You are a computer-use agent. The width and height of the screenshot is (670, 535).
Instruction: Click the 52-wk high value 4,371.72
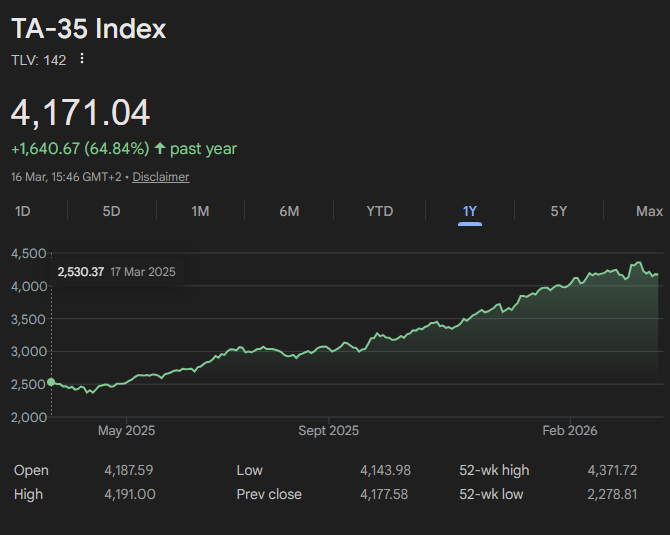tap(612, 470)
